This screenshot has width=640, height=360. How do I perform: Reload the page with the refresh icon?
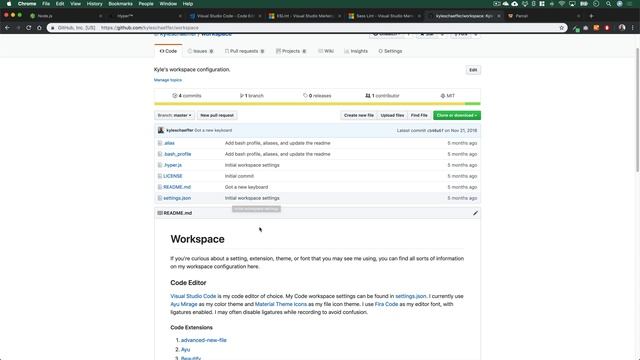29,28
